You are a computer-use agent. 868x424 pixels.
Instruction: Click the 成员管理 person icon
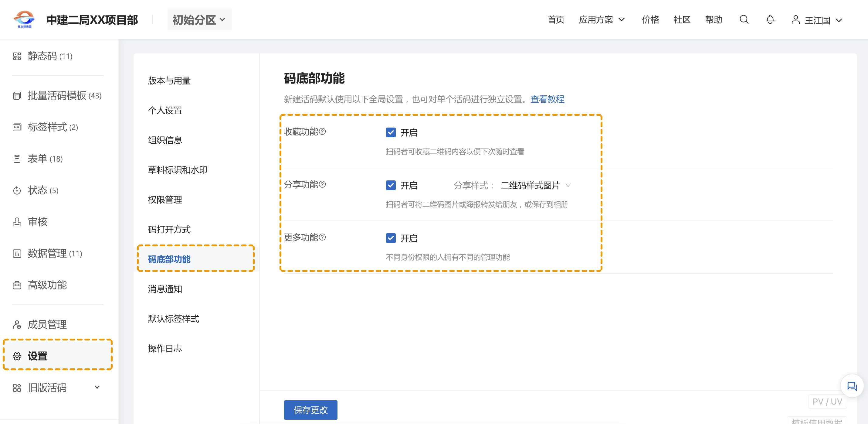tap(17, 324)
